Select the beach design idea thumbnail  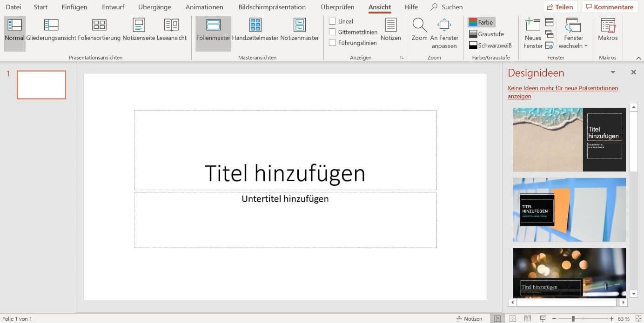click(x=569, y=140)
